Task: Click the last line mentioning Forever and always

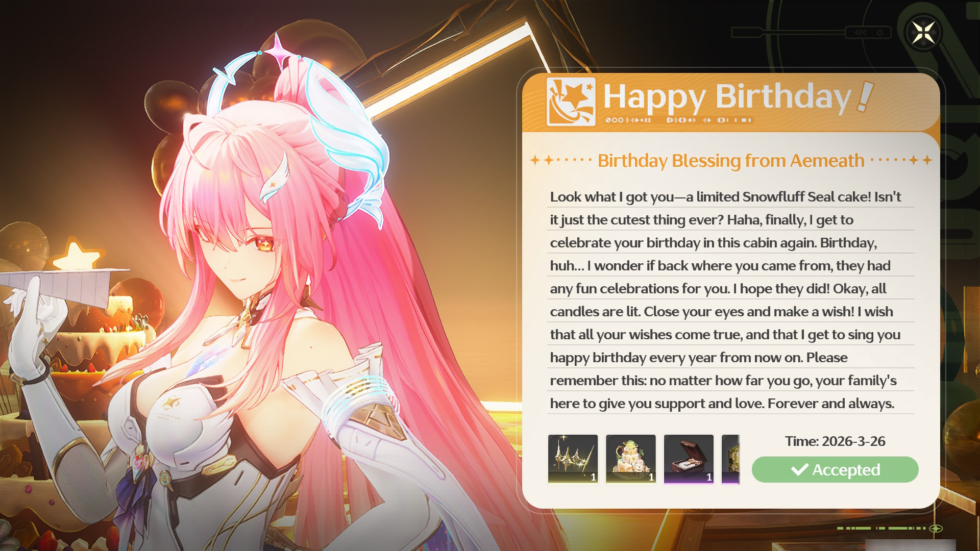Action: (x=722, y=404)
